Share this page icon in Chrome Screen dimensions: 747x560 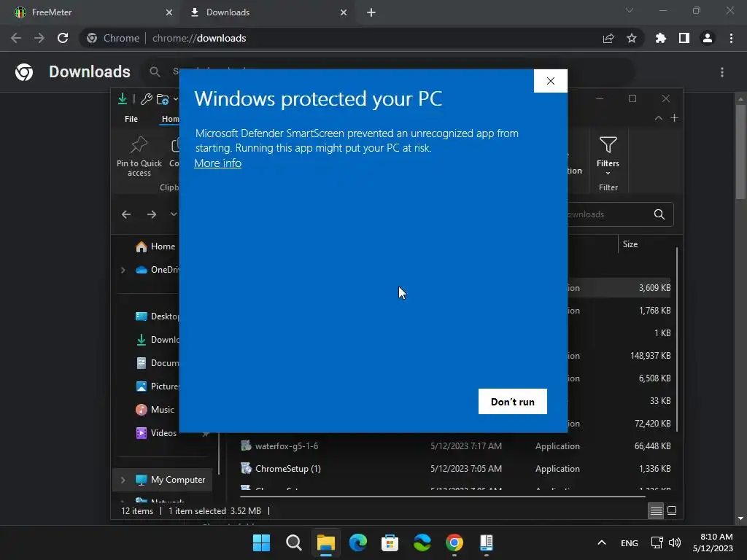tap(608, 38)
